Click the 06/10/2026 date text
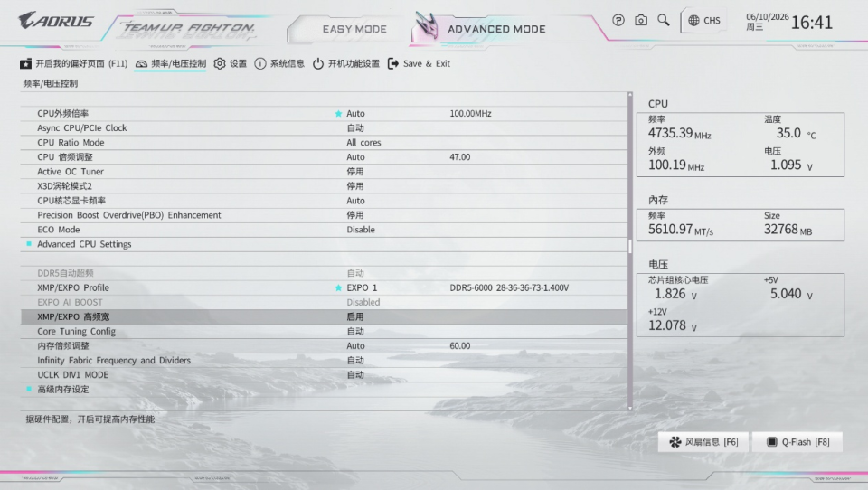This screenshot has width=868, height=490. click(x=768, y=17)
